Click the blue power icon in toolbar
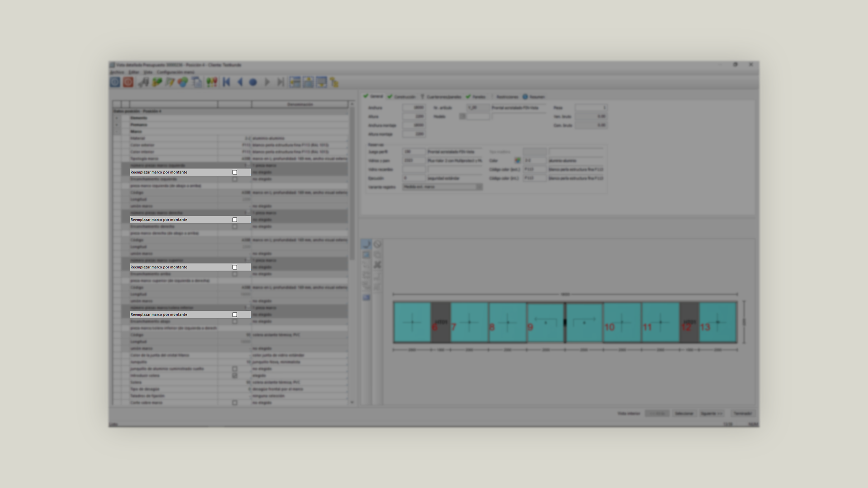The height and width of the screenshot is (488, 868). coord(115,82)
